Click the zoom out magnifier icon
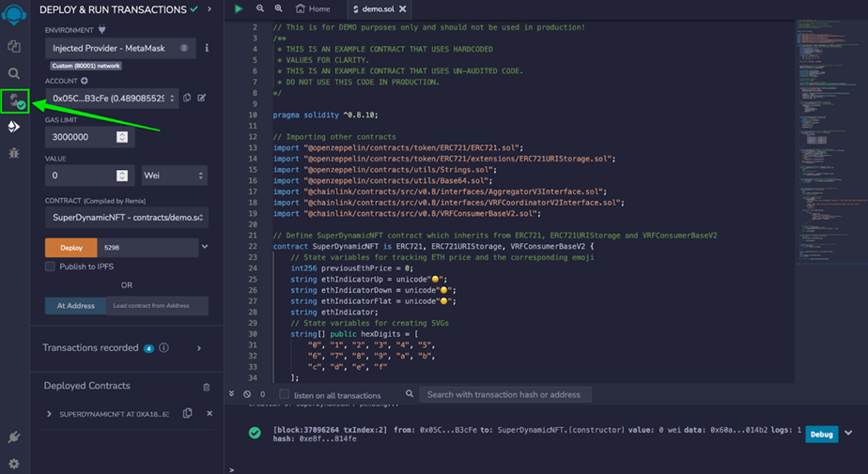The image size is (868, 474). [260, 8]
